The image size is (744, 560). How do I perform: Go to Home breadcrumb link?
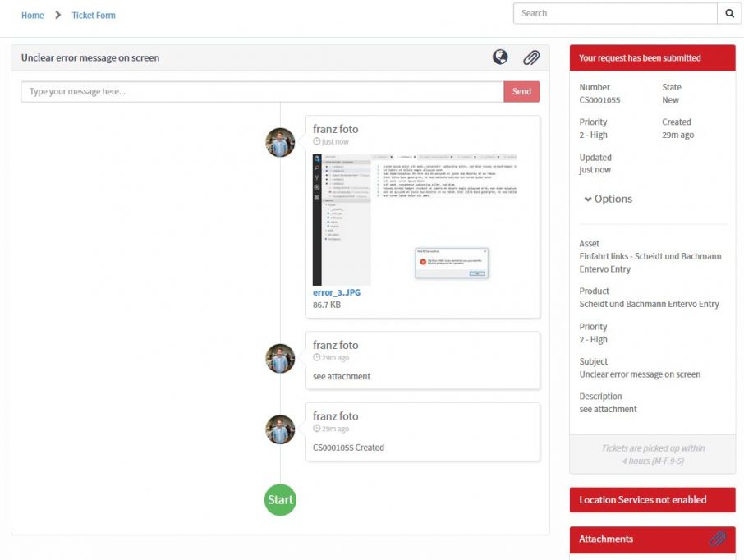(33, 15)
